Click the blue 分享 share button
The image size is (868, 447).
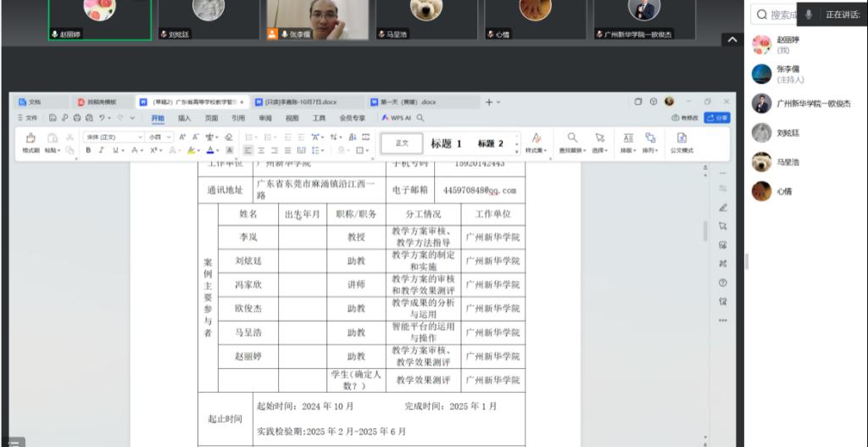(716, 118)
